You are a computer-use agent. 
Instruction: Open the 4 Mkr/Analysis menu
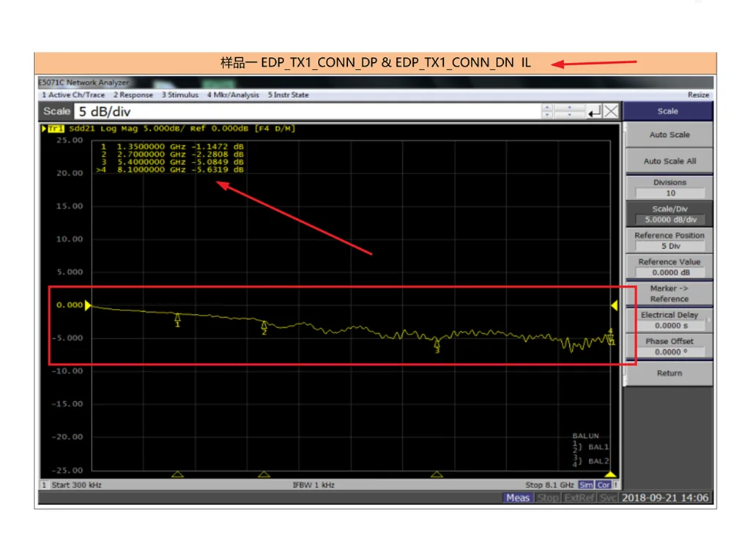pos(233,94)
